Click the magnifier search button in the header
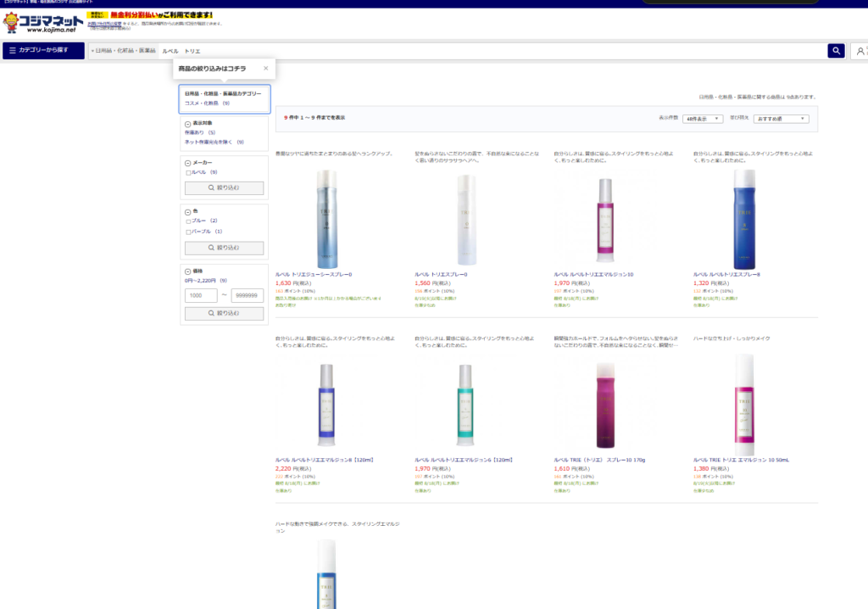The width and height of the screenshot is (868, 609). tap(836, 50)
